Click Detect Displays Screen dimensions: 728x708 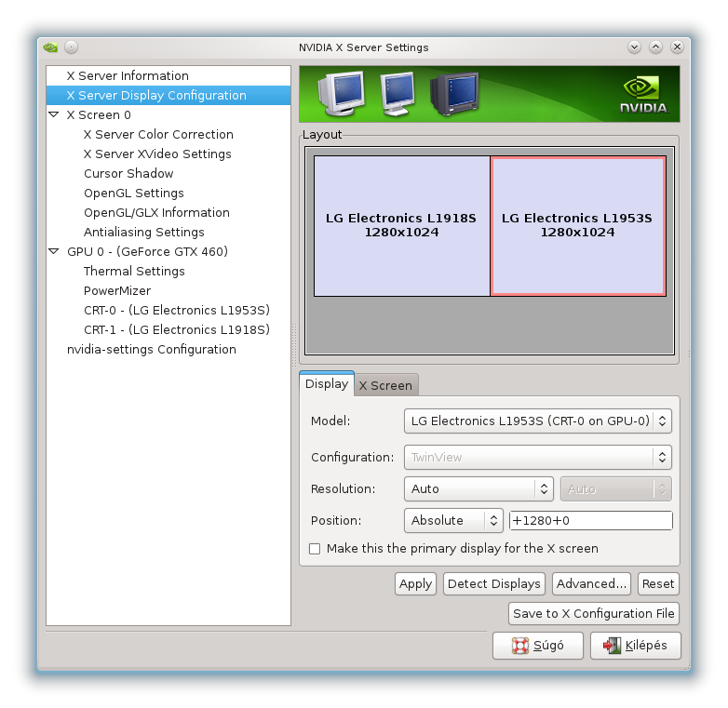494,583
